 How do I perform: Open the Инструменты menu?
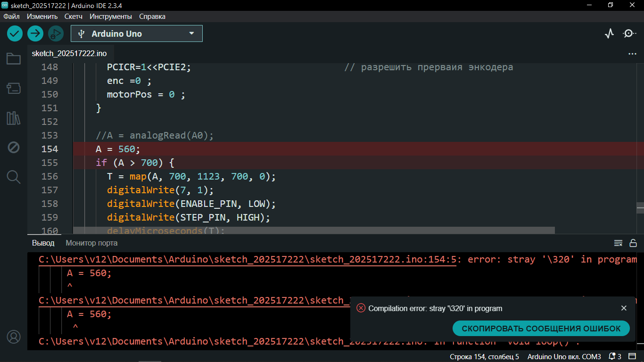click(x=111, y=16)
